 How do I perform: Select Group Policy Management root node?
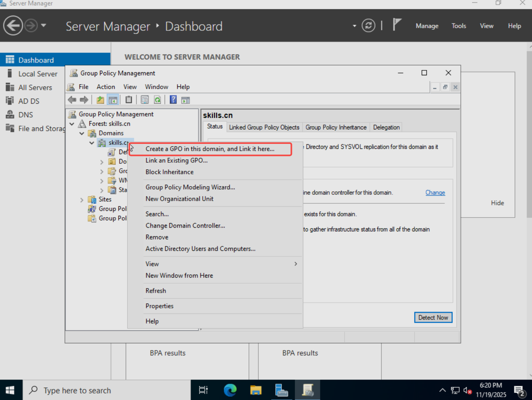(116, 114)
